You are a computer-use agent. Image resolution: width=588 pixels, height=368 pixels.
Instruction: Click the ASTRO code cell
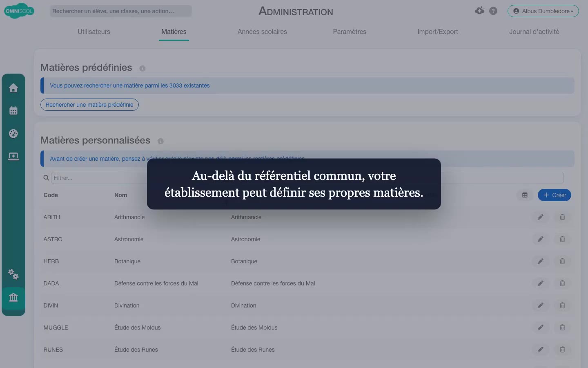[x=53, y=239]
